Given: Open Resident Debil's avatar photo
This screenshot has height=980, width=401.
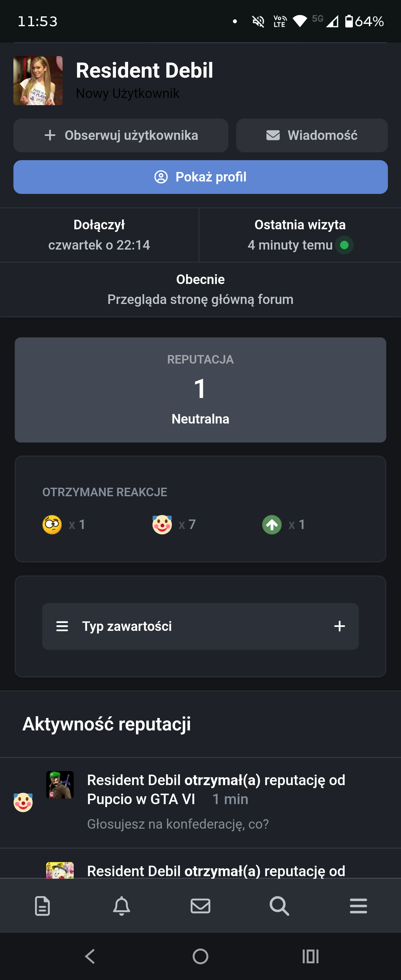Looking at the screenshot, I should coord(38,81).
